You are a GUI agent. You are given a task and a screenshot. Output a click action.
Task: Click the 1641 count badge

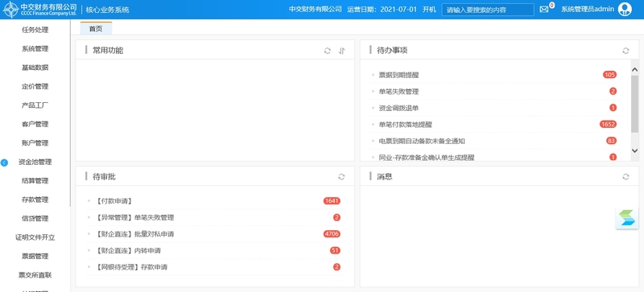pos(332,201)
